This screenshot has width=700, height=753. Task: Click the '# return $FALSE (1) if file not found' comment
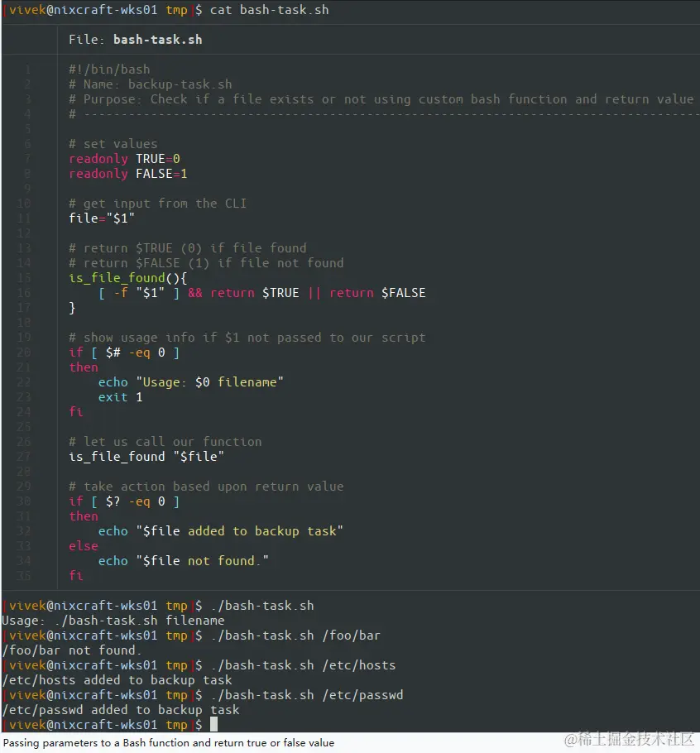[x=206, y=263]
